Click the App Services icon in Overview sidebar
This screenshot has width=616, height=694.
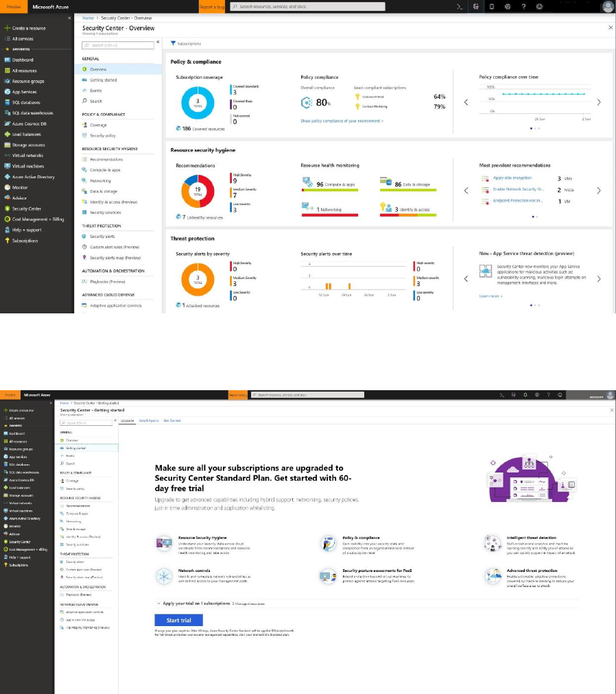pyautogui.click(x=7, y=92)
